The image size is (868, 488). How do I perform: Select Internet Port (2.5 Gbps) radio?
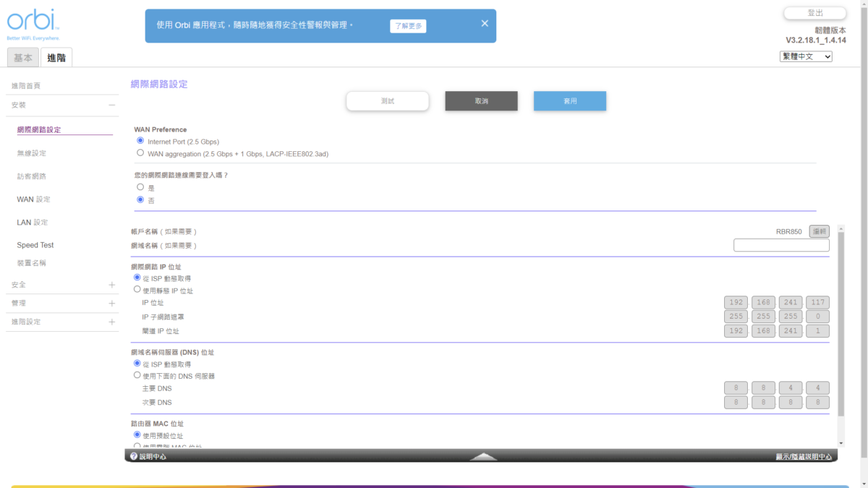[140, 141]
